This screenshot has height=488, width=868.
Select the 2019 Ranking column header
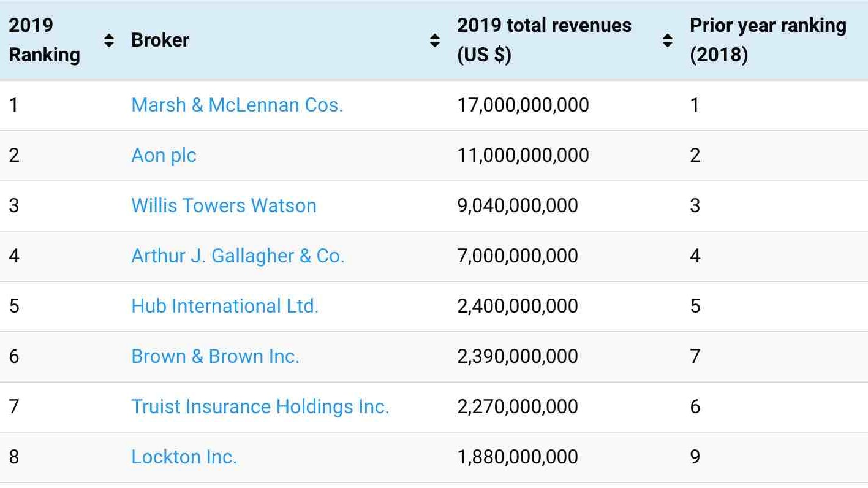pyautogui.click(x=44, y=40)
